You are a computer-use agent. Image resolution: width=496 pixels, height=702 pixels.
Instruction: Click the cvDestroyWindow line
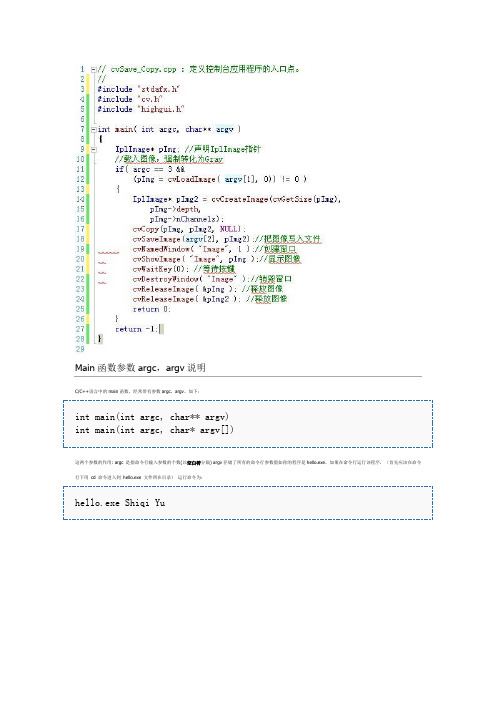tap(212, 279)
